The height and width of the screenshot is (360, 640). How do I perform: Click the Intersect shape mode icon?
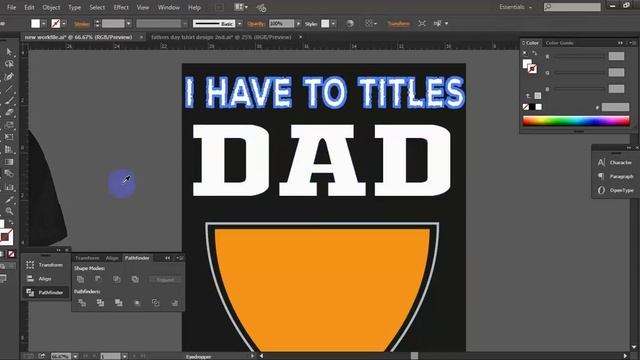pos(117,279)
